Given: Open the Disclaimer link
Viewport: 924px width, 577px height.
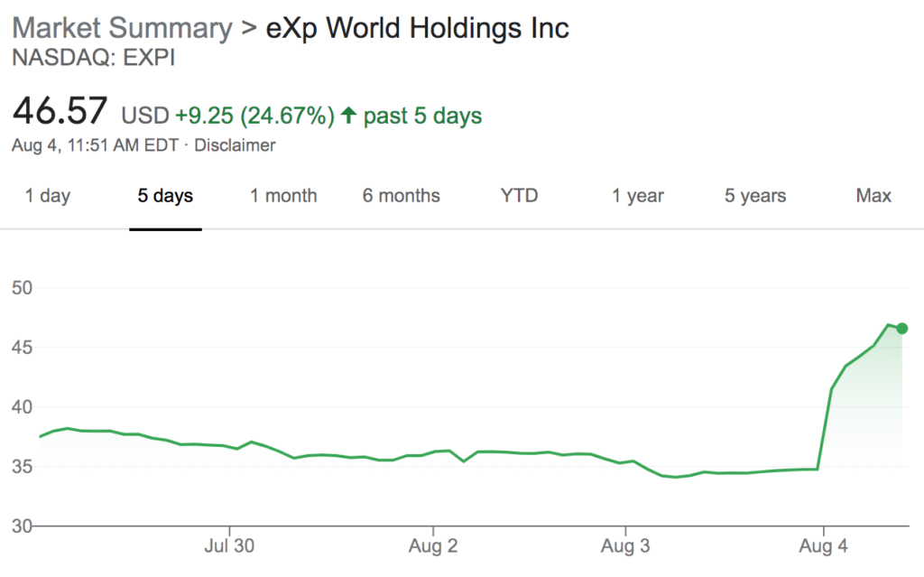Looking at the screenshot, I should [x=235, y=145].
